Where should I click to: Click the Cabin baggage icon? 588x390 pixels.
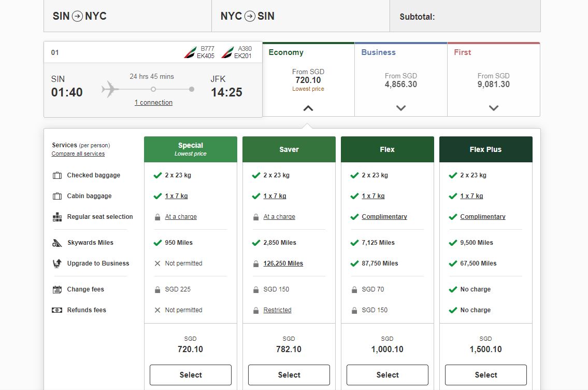(x=57, y=196)
